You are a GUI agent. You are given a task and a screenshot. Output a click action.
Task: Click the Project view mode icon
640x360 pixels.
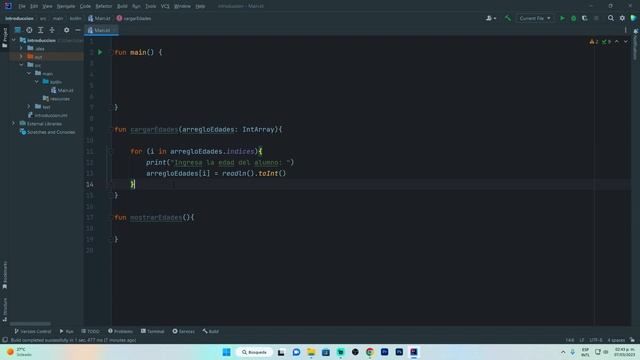[x=18, y=30]
